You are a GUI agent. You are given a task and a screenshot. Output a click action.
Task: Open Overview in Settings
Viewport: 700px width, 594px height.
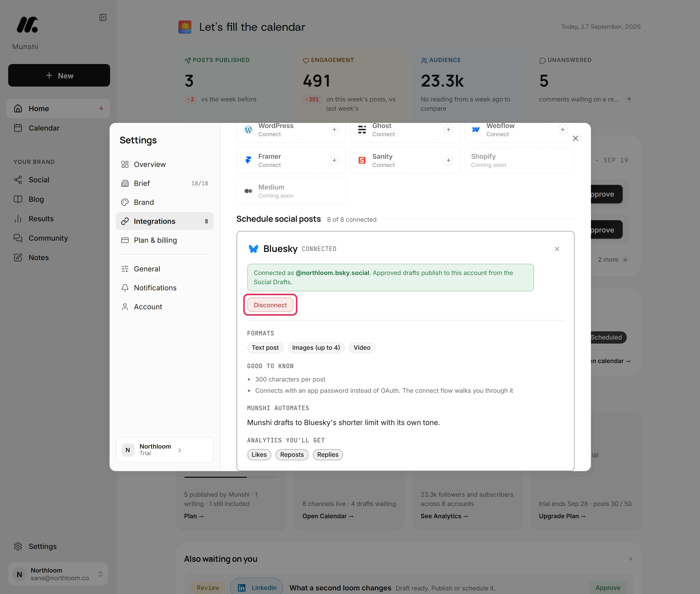click(164, 164)
